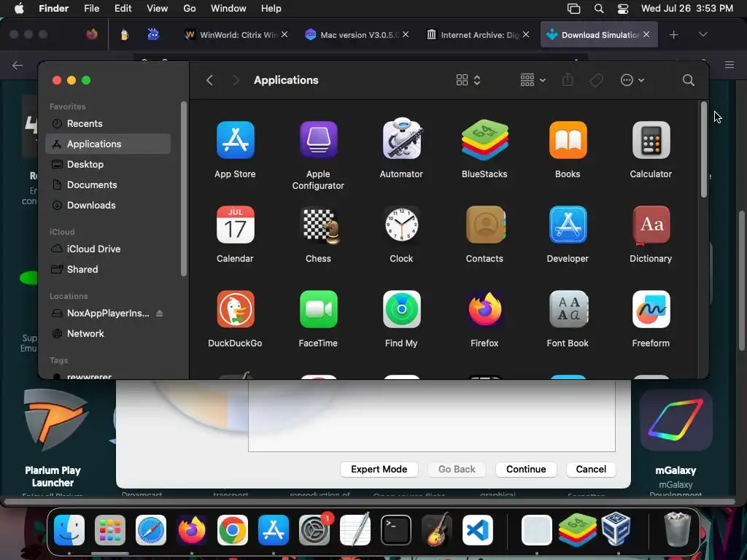Click Plarium Play Launcher thumbnail

pyautogui.click(x=55, y=420)
